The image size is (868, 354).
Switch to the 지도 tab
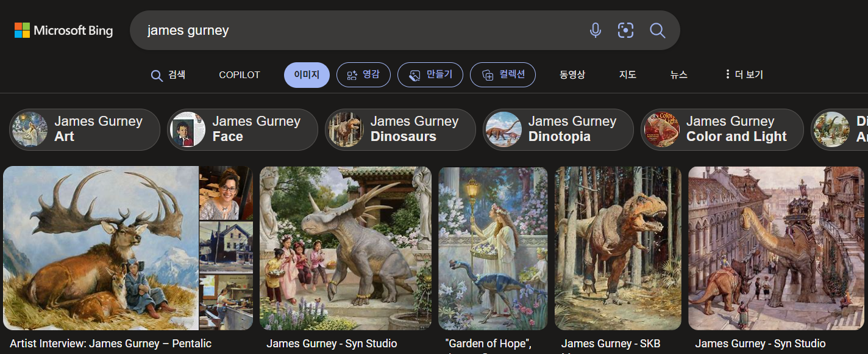[628, 75]
